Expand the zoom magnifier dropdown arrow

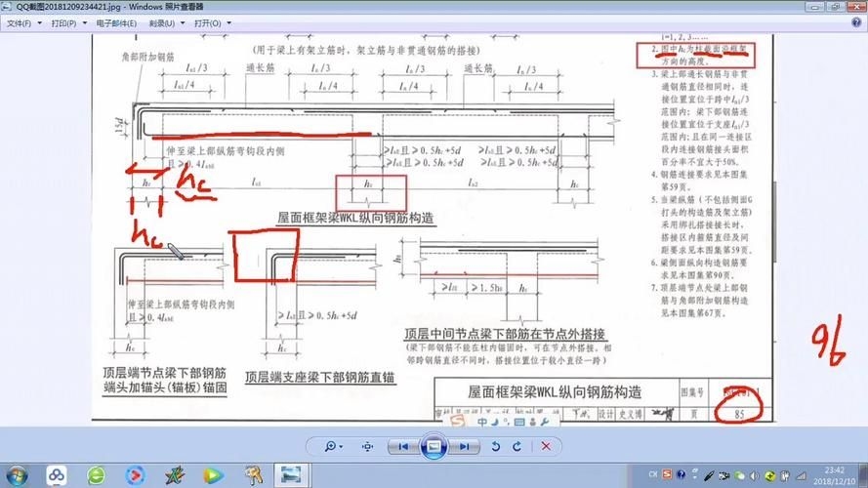(x=341, y=446)
